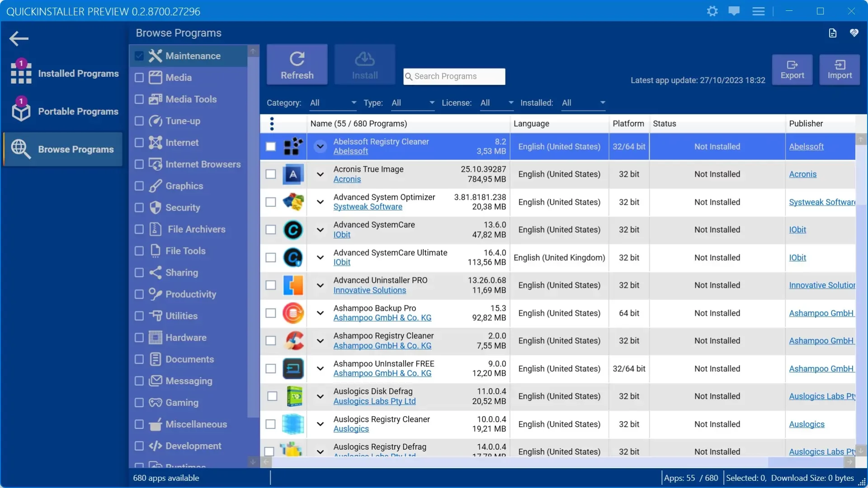Click the Advanced Uninstaller PRO app icon

coord(293,286)
